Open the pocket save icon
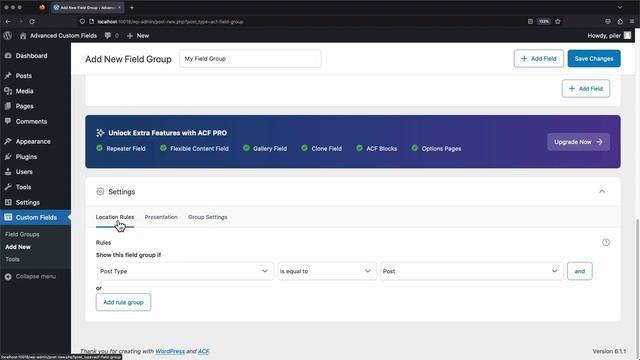This screenshot has height=360, width=640. [x=608, y=21]
